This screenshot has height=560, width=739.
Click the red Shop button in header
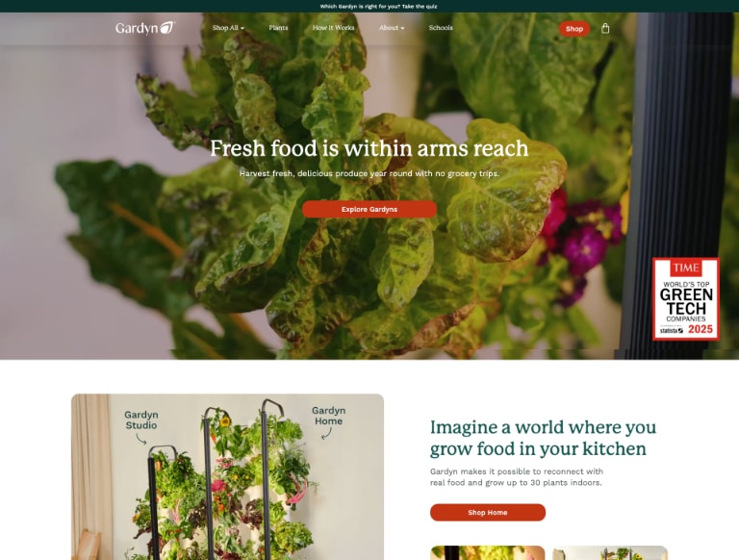(x=574, y=29)
